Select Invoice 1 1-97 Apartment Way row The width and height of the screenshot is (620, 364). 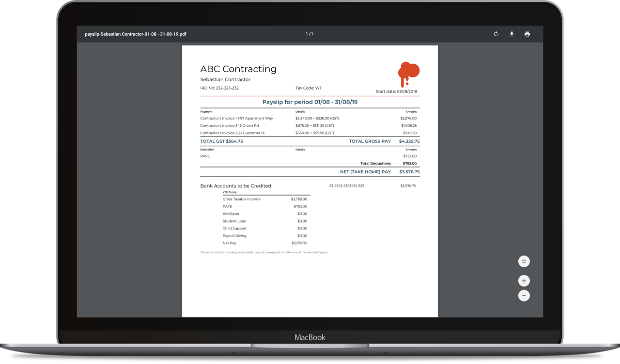click(x=310, y=118)
